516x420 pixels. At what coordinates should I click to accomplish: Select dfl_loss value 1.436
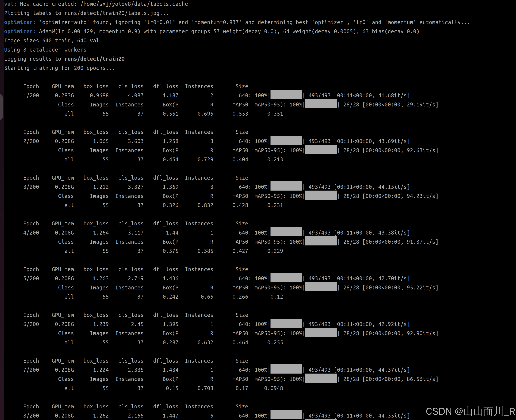pyautogui.click(x=170, y=279)
